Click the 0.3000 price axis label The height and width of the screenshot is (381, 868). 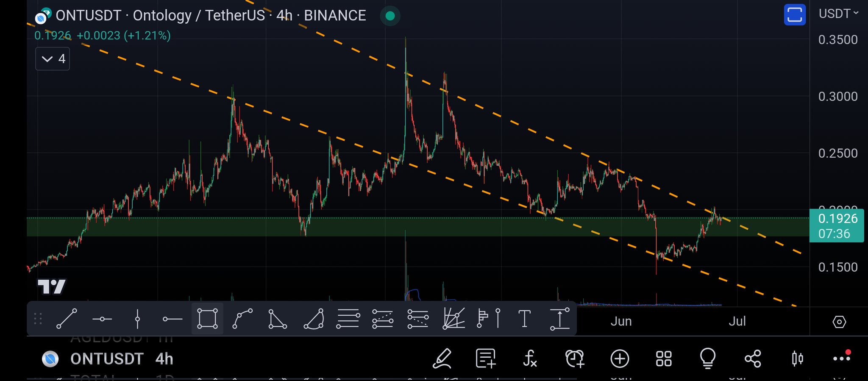[838, 97]
